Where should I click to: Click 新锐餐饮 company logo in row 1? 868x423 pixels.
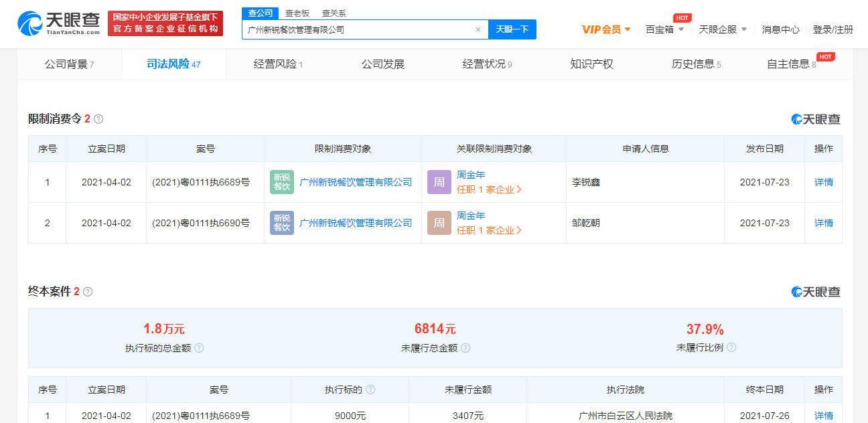click(x=282, y=182)
